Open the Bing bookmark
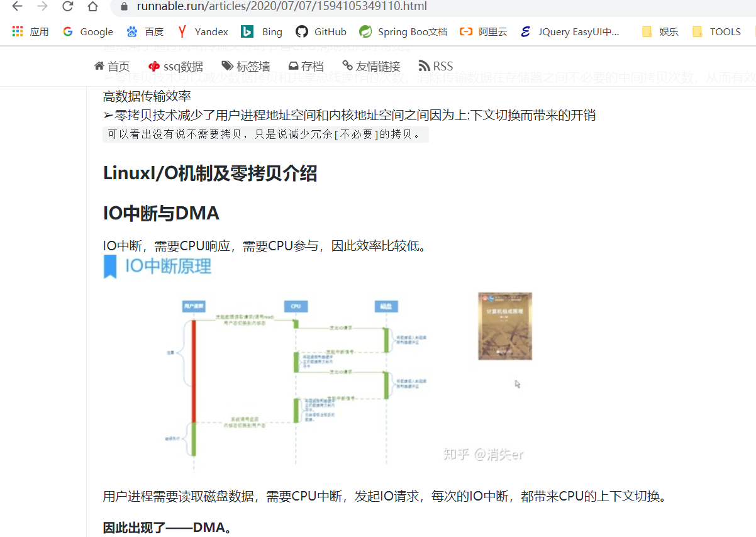756x537 pixels. [x=262, y=31]
